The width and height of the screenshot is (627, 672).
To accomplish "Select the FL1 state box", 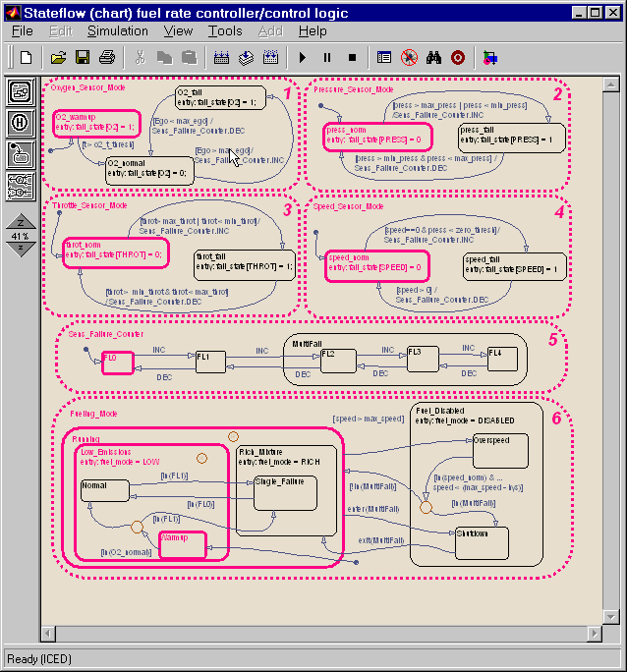I will (x=210, y=363).
